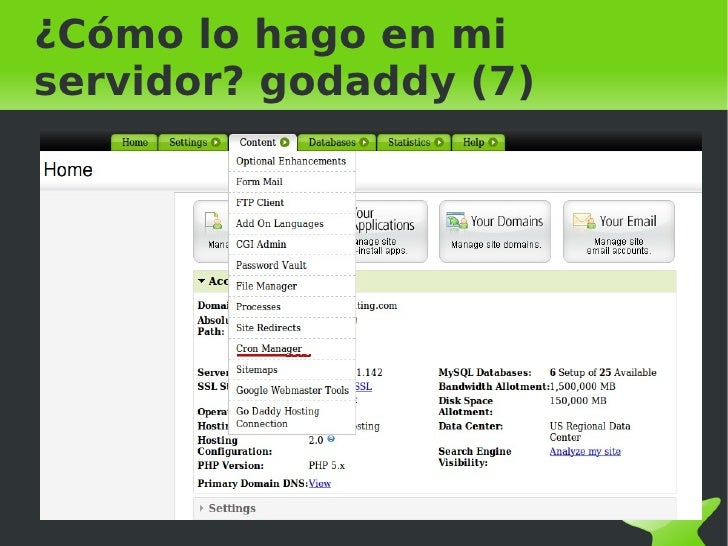Image resolution: width=728 pixels, height=546 pixels.
Task: Click the Primary Domain DNS View link
Action: coord(320,483)
